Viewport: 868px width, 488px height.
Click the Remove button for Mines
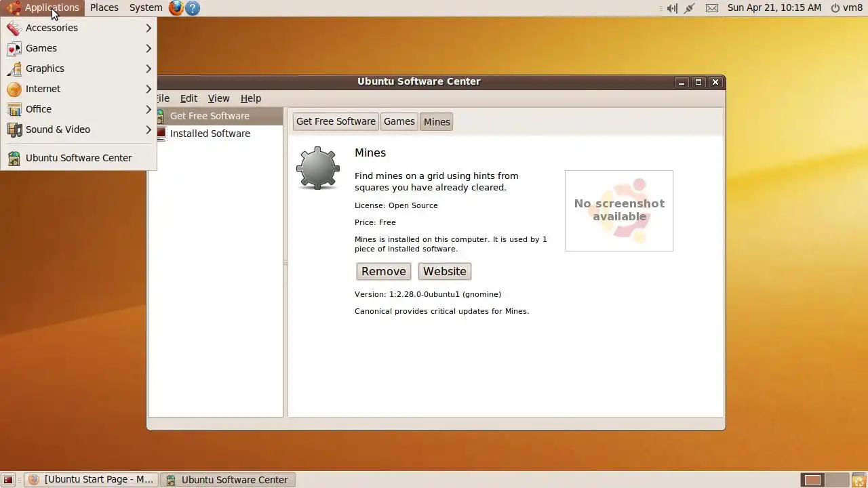[x=384, y=271]
